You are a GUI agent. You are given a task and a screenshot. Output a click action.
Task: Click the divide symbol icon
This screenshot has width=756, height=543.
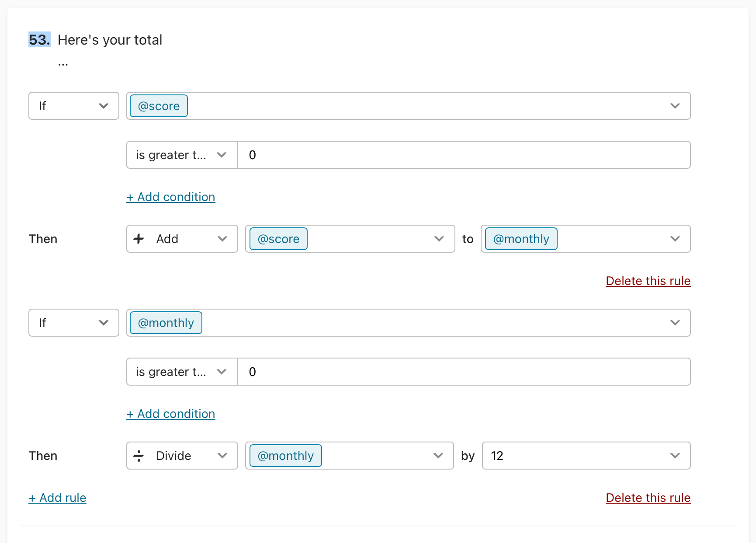pyautogui.click(x=139, y=456)
